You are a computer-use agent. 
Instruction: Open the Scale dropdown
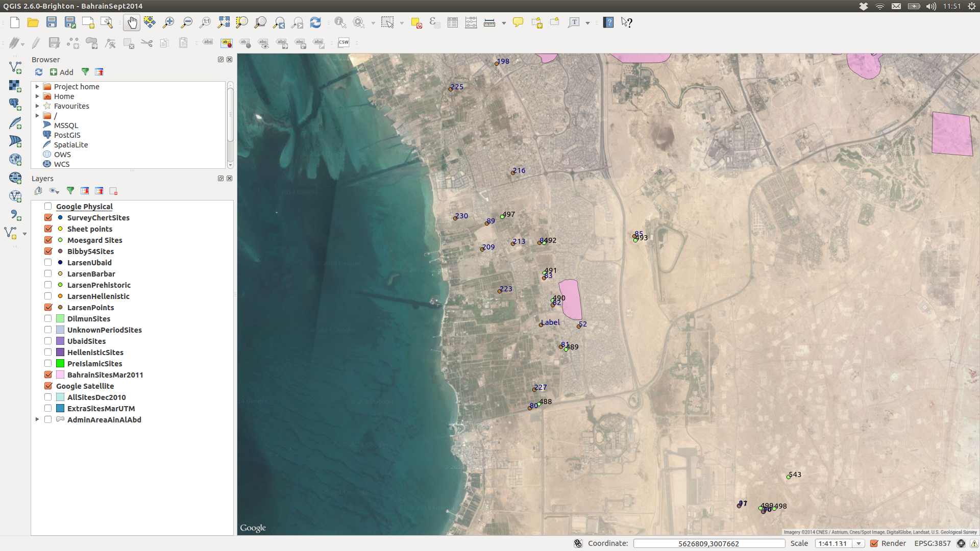[859, 543]
